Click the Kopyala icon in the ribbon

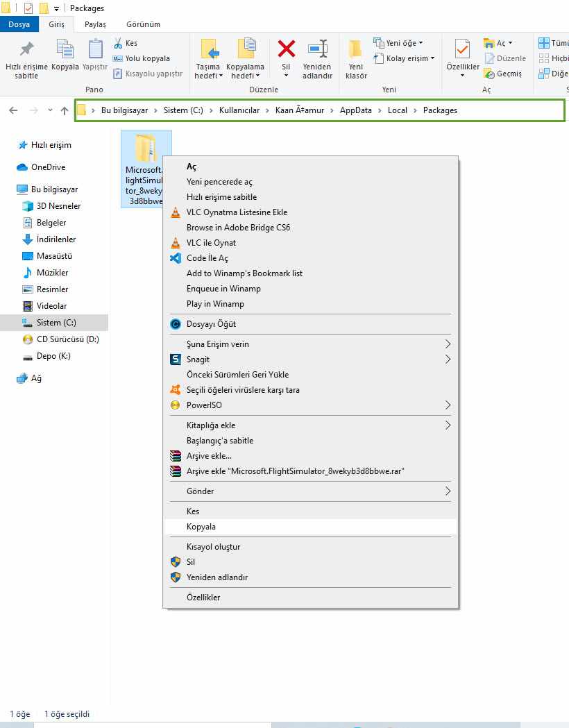coord(65,50)
